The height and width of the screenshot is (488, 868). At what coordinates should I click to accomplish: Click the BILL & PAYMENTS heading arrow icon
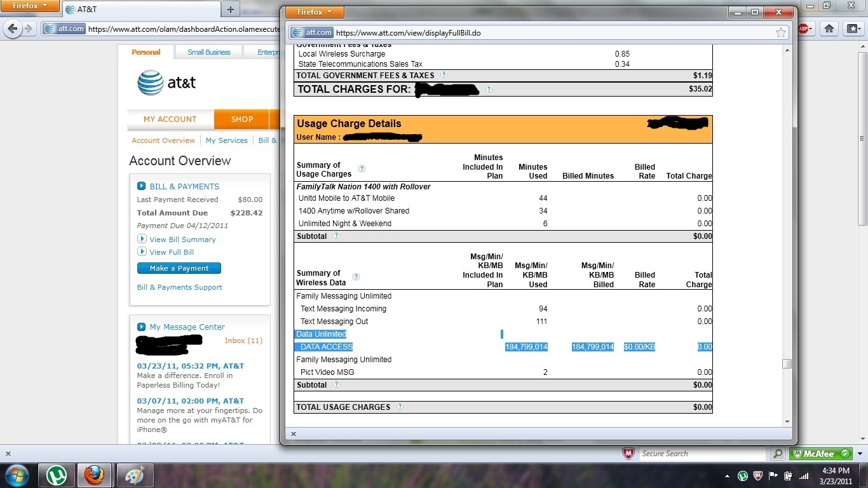(142, 186)
